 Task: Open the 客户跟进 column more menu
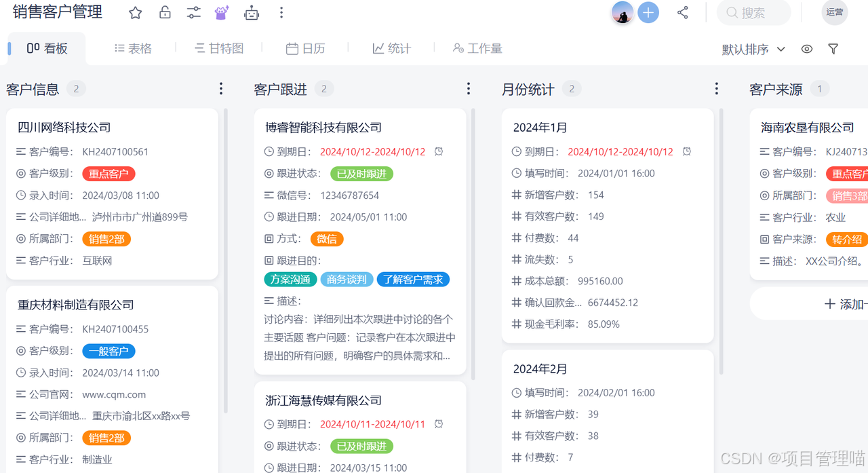(x=469, y=89)
